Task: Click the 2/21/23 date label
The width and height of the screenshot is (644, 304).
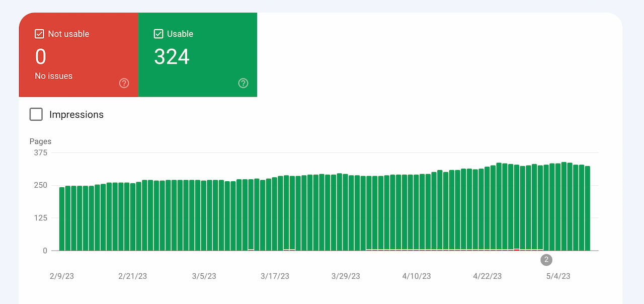Action: 133,276
